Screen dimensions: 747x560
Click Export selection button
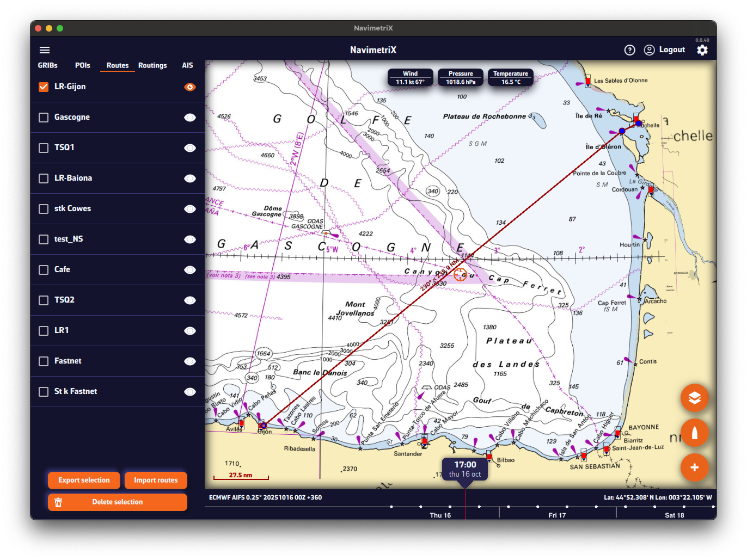click(84, 480)
